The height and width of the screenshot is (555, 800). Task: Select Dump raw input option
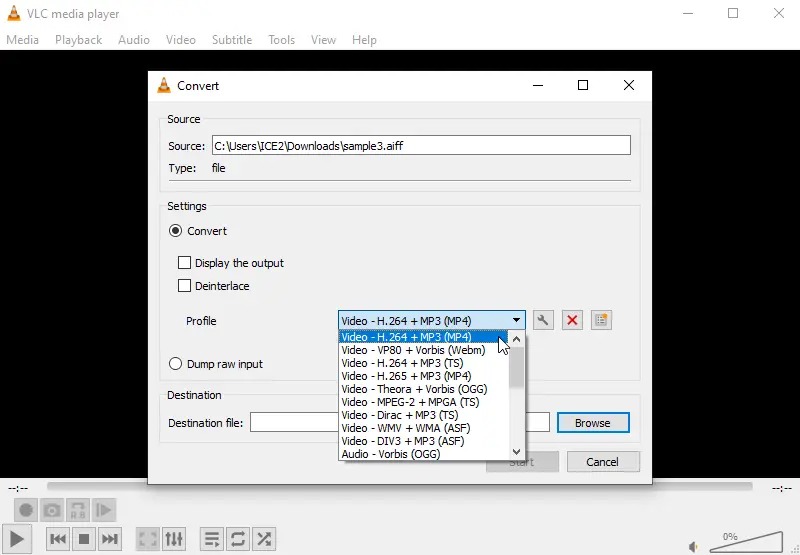pyautogui.click(x=175, y=364)
